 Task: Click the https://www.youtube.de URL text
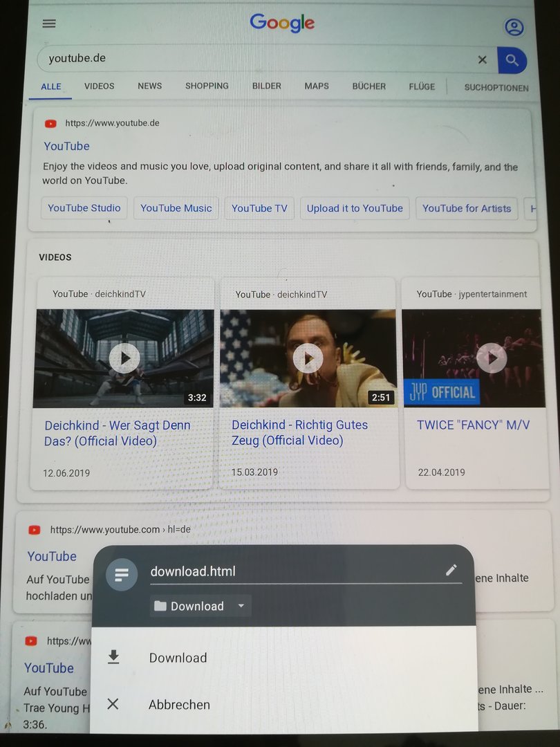click(113, 123)
